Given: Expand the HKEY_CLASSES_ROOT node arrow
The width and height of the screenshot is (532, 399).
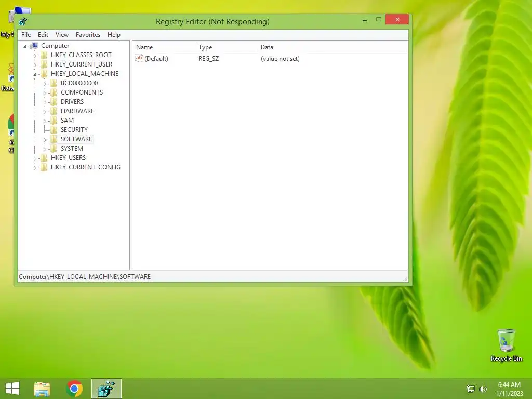Looking at the screenshot, I should pyautogui.click(x=35, y=55).
